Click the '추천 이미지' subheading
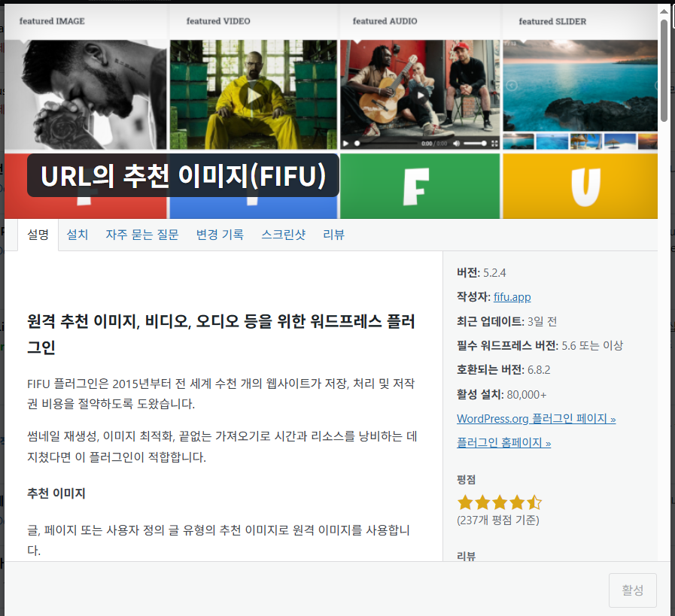Viewport: 675px width, 616px height. (56, 493)
